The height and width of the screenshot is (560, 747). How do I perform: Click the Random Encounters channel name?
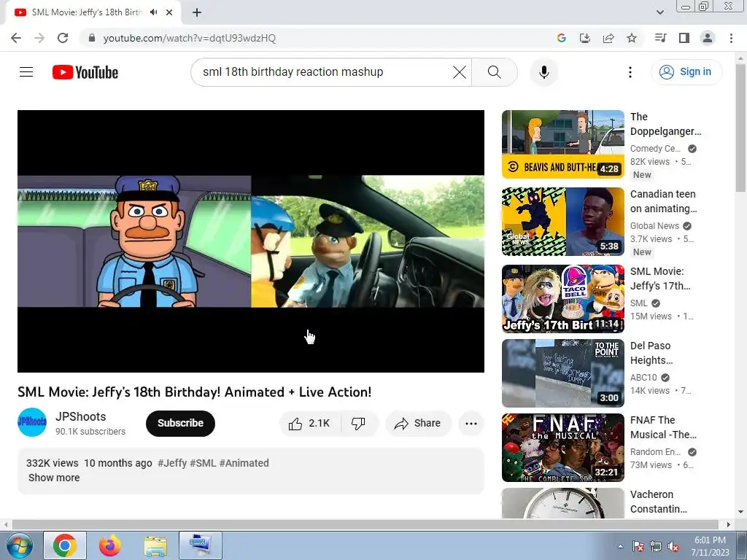point(655,452)
